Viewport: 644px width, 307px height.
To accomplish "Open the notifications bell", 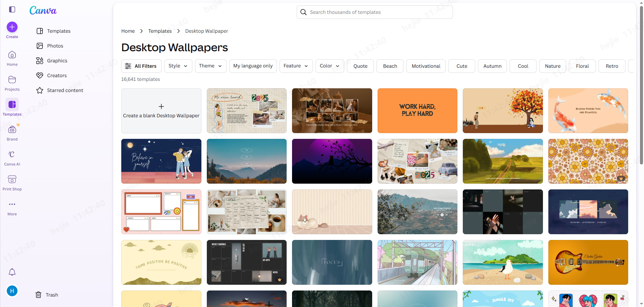I will pyautogui.click(x=12, y=272).
